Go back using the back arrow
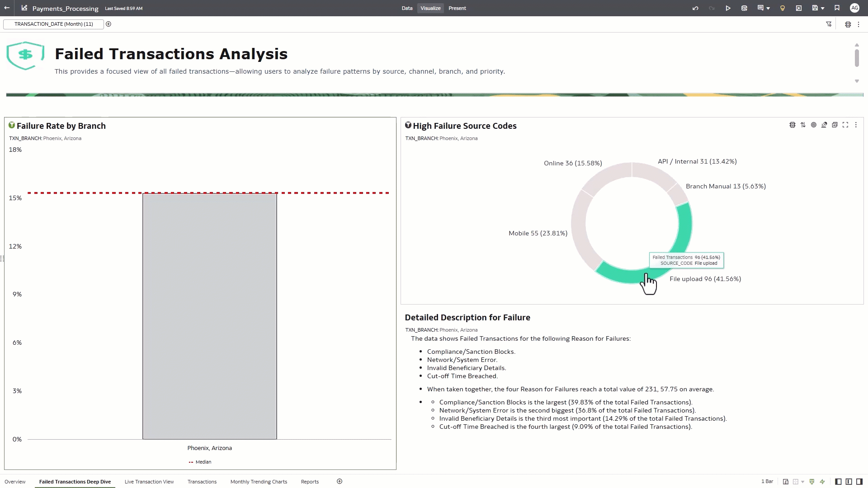The height and width of the screenshot is (488, 868). [x=6, y=8]
